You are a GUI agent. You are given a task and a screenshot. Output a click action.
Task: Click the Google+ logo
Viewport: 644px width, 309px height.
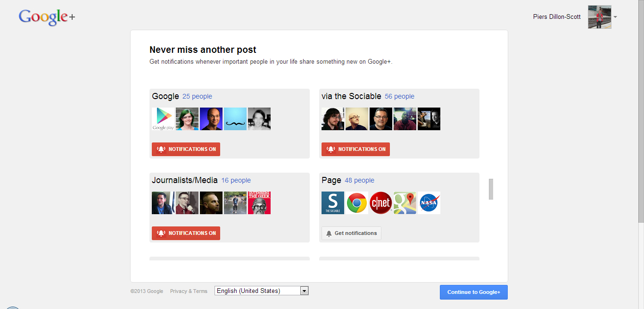point(47,17)
